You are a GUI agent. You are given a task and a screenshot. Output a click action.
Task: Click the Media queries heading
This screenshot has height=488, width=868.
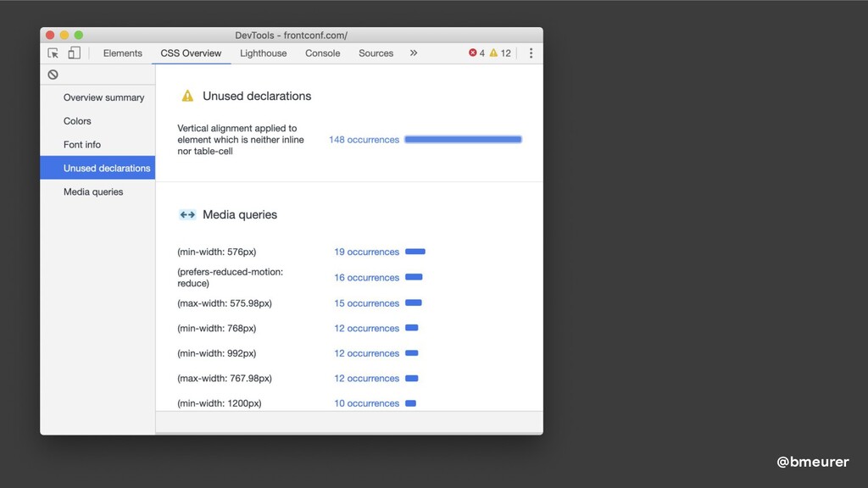[x=240, y=214]
